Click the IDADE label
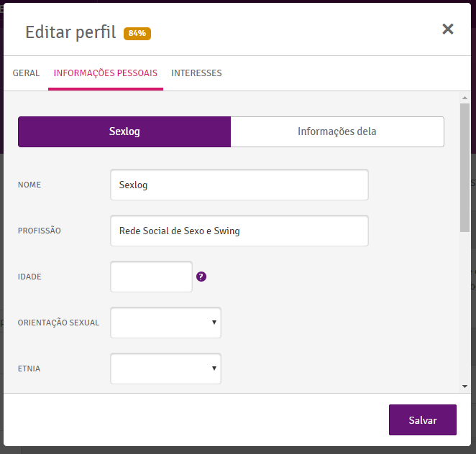Image resolution: width=476 pixels, height=454 pixels. point(29,277)
